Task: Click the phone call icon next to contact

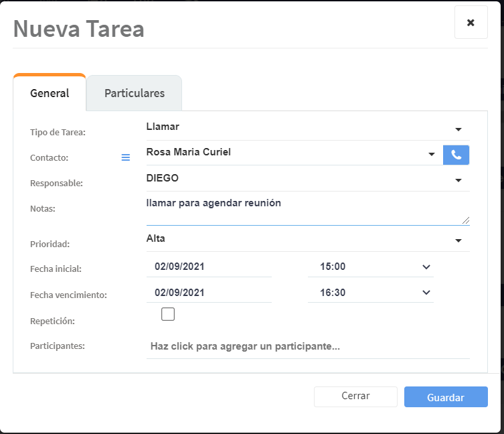Action: 456,155
